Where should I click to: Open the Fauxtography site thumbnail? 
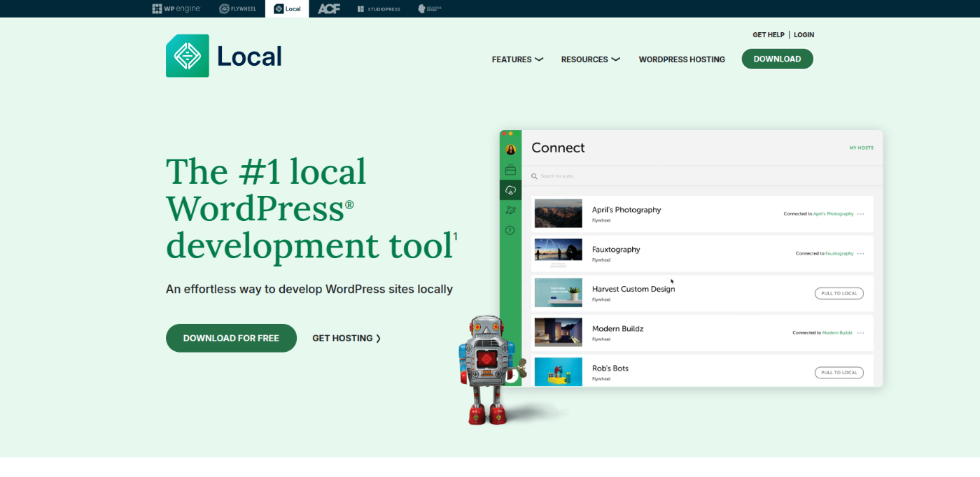coord(559,253)
